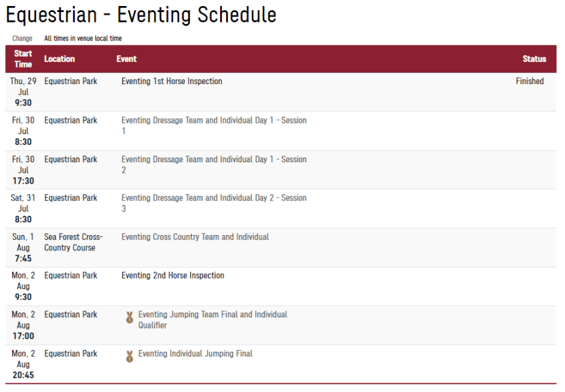
Task: Open Dressage Day 2 Session 3 event
Action: (214, 203)
